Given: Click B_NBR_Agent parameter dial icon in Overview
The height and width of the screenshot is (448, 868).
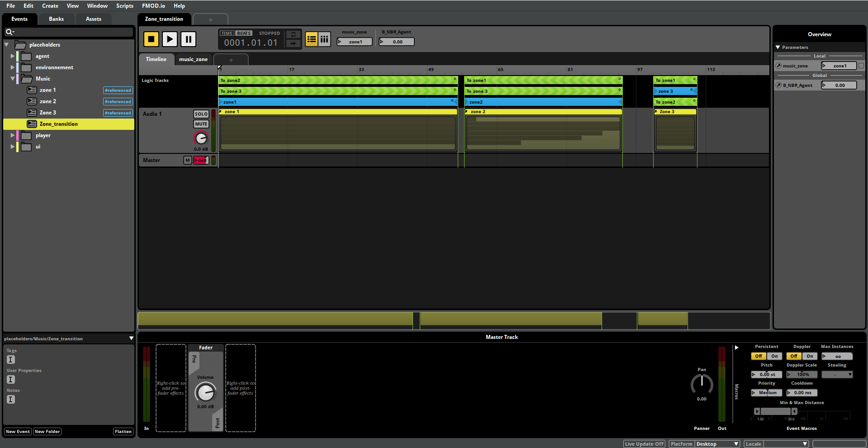Looking at the screenshot, I should 778,85.
